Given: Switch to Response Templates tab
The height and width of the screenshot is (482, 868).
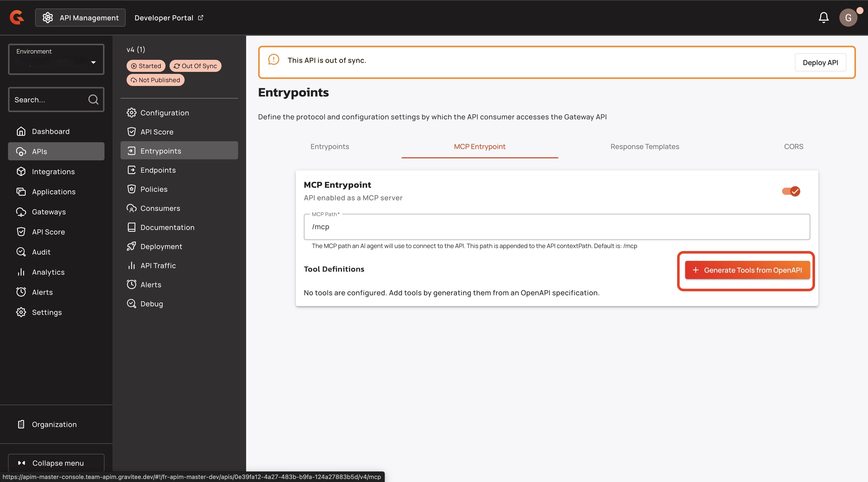Looking at the screenshot, I should (x=644, y=147).
